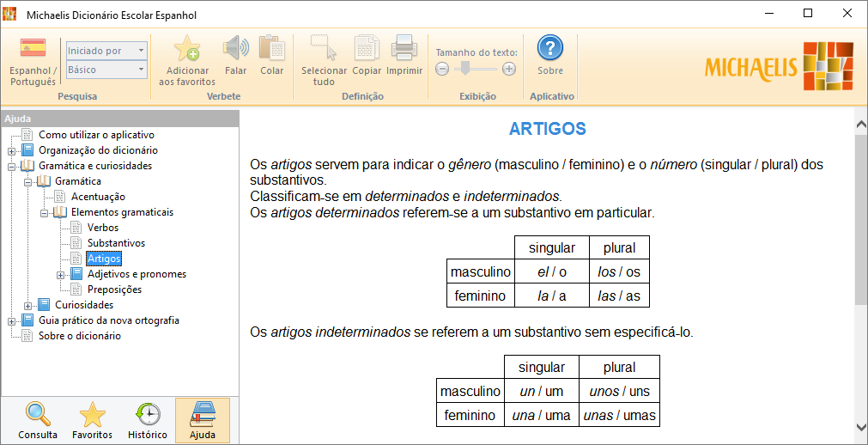Click the Selecionar tudo icon
Image resolution: width=868 pixels, height=445 pixels.
pyautogui.click(x=324, y=48)
